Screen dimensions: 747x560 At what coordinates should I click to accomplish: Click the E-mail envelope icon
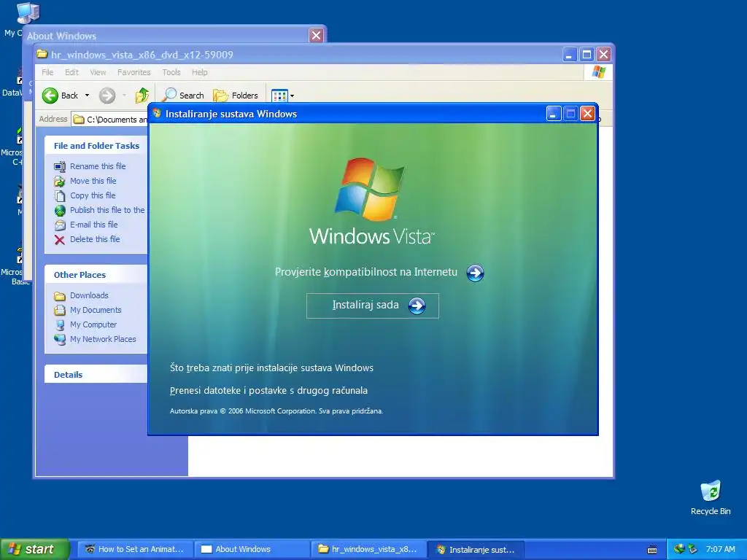[60, 225]
